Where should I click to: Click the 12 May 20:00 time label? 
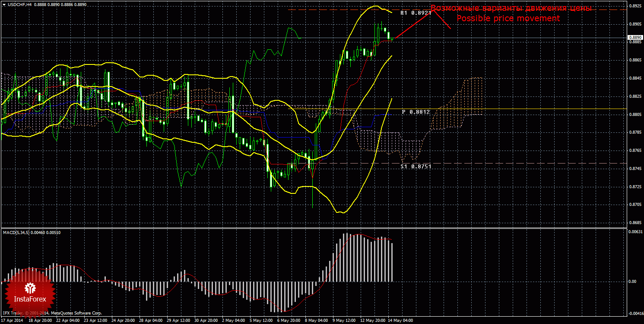[x=373, y=321]
